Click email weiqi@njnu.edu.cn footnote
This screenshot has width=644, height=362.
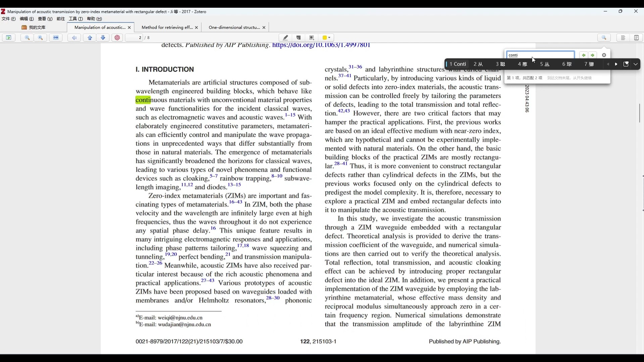180,318
